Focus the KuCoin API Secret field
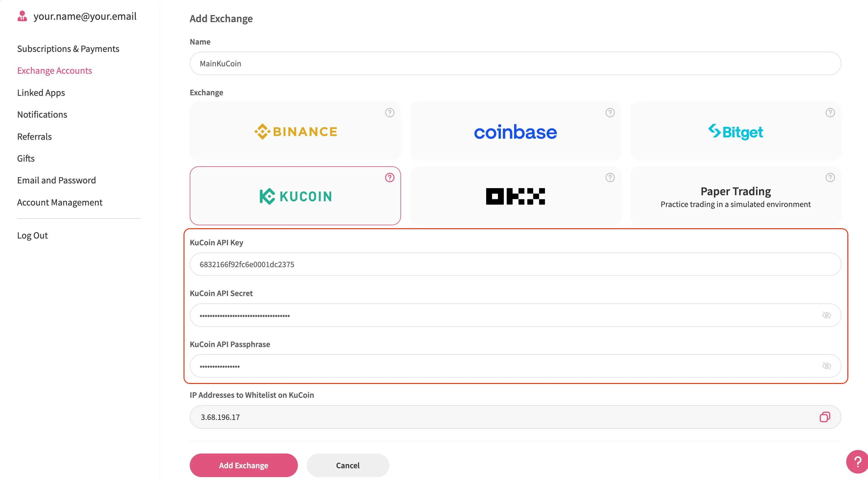868x483 pixels. click(x=515, y=315)
